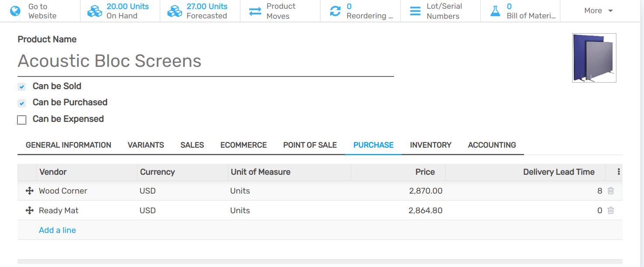This screenshot has height=267, width=644.
Task: Open the General Information tab
Action: click(x=68, y=145)
